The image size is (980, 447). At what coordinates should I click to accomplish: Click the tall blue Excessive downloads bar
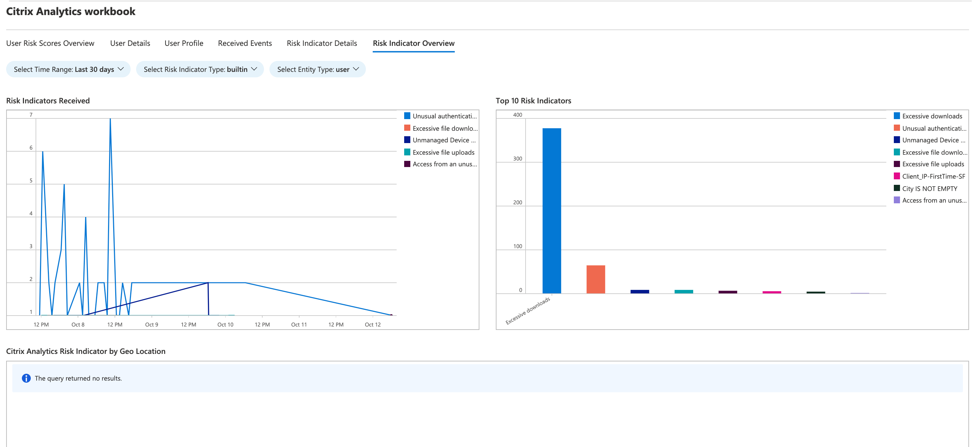(x=551, y=210)
